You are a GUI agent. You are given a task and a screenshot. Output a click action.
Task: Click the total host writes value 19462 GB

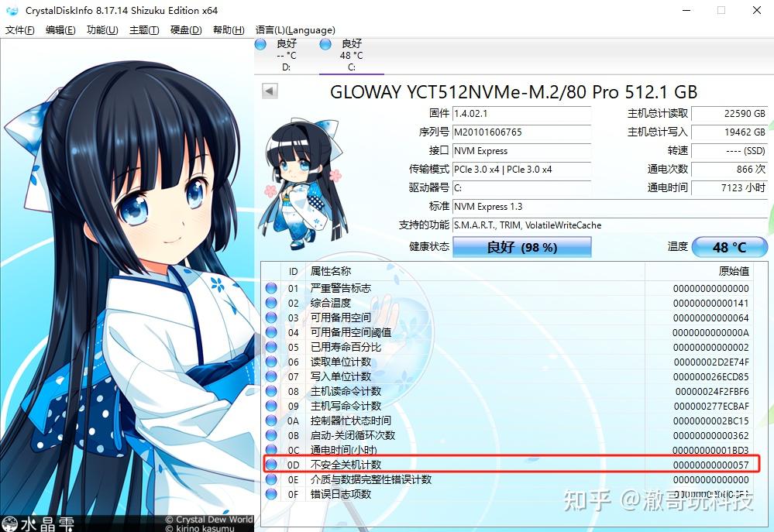point(730,132)
